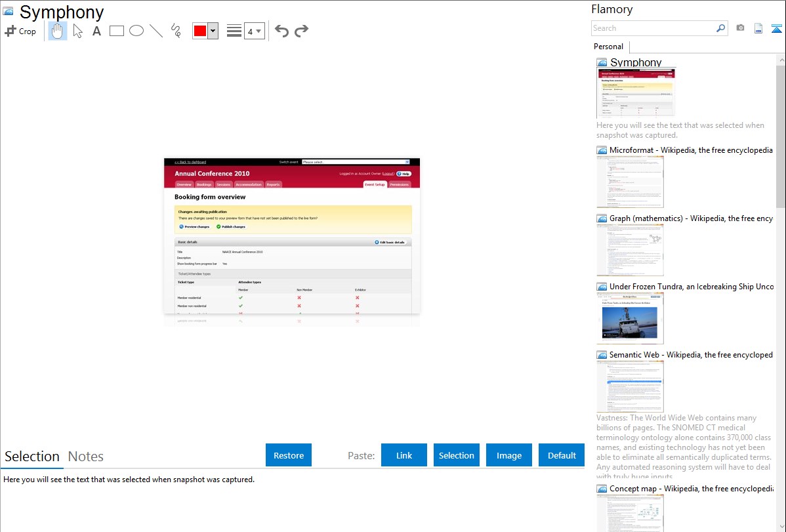Click the Symphony title in snapshot list
Viewport: 786px width, 532px height.
pyautogui.click(x=636, y=62)
